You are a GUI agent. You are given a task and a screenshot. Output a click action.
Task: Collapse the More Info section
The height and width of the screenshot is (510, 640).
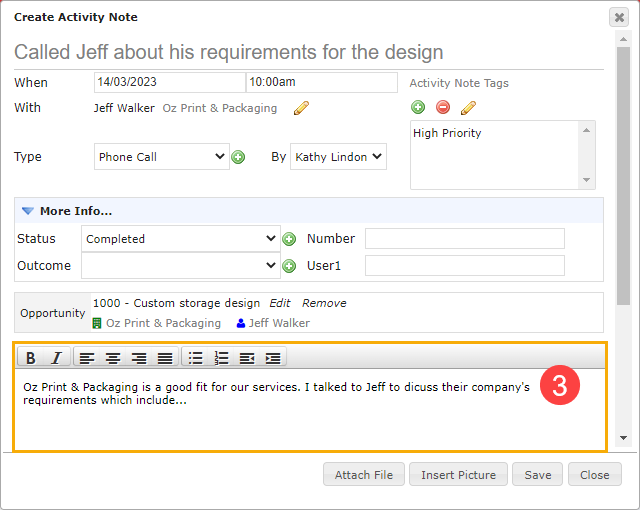tap(28, 211)
